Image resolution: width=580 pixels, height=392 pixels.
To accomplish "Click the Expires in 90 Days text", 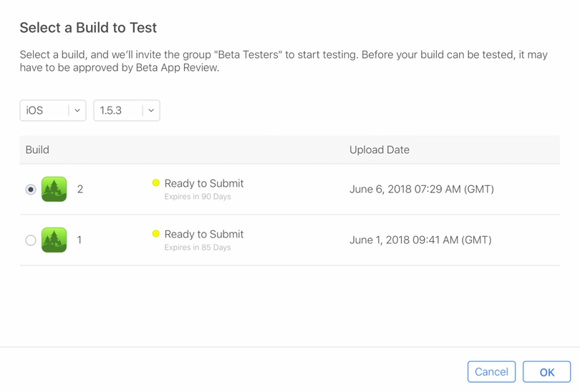I will pyautogui.click(x=198, y=197).
